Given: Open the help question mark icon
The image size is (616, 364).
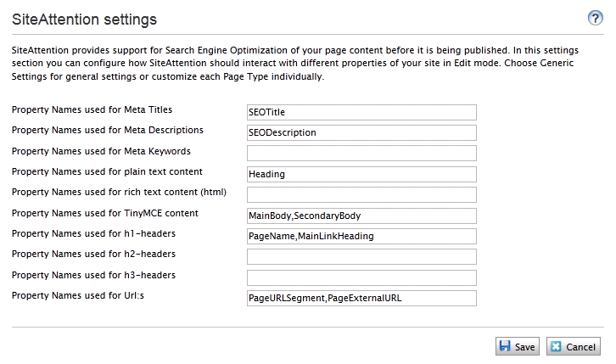Looking at the screenshot, I should point(596,18).
